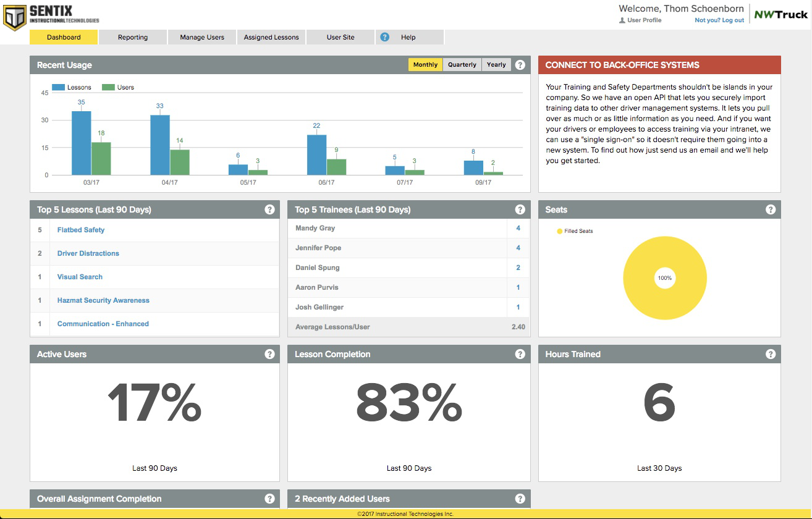Open the Top 5 Trainees help icon
812x519 pixels.
(x=520, y=209)
